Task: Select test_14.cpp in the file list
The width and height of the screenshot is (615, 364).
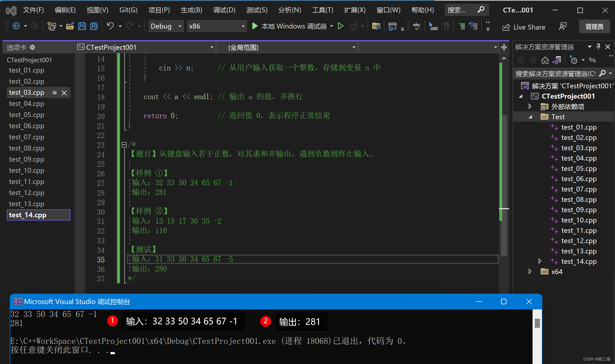Action: click(27, 215)
